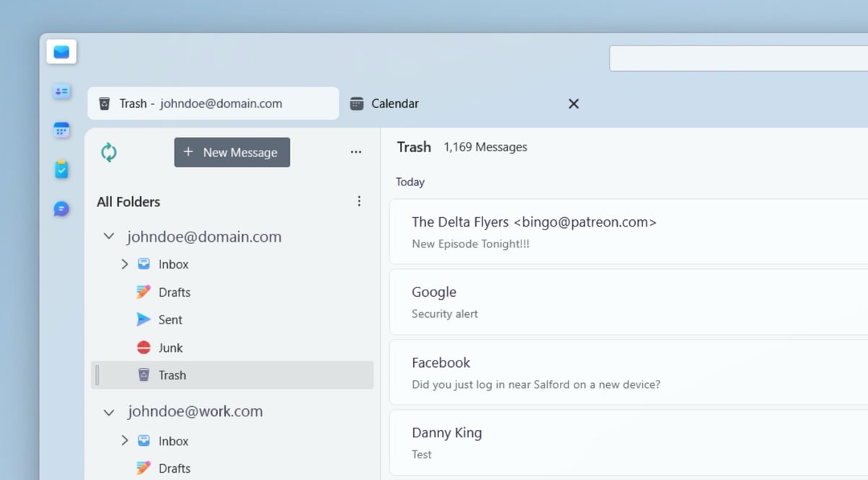Expand Inbox under johndoe@work.com
This screenshot has width=868, height=480.
coord(124,441)
